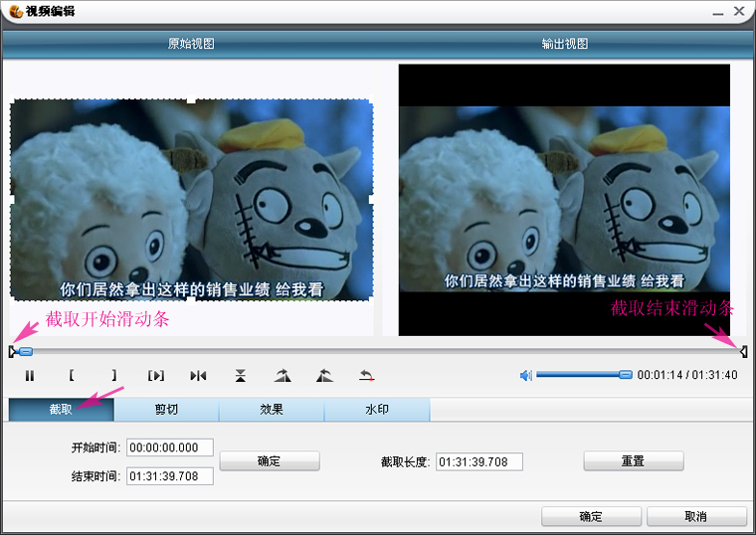Pause the video playback
Screen dimensions: 756x535
pos(30,376)
